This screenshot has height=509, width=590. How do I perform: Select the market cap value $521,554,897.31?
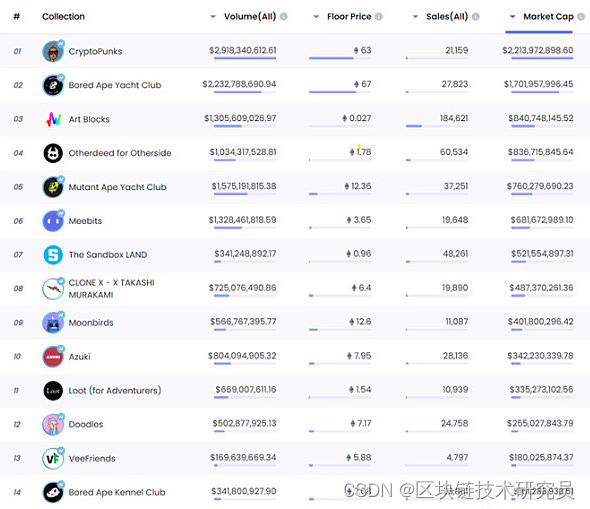542,254
